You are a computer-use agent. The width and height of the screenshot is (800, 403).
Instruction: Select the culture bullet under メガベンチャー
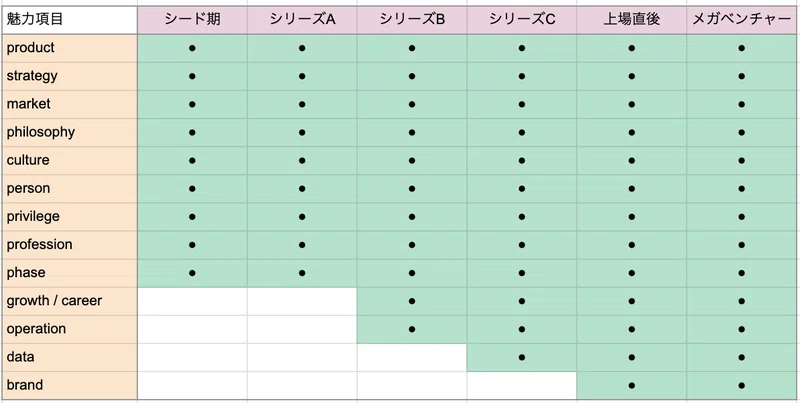click(x=741, y=161)
